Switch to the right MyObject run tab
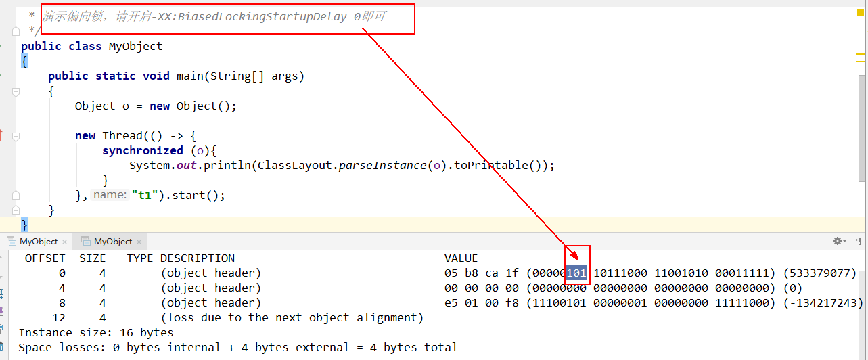Screen dimensions: 868x360 tap(113, 242)
